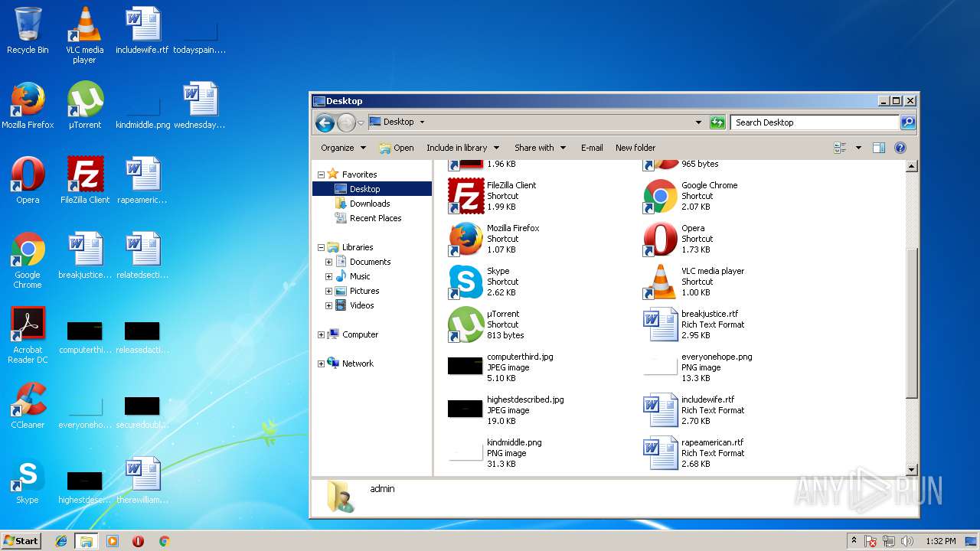Collapse the Libraries tree group

click(322, 247)
